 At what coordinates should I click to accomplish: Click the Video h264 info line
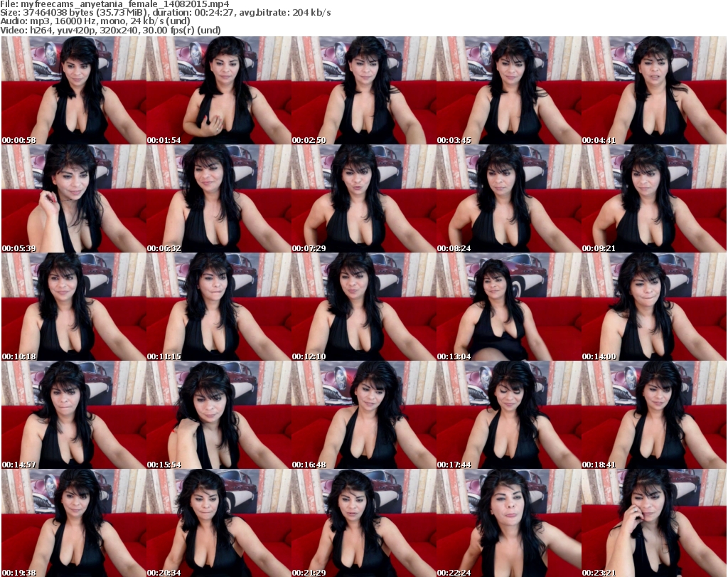110,30
